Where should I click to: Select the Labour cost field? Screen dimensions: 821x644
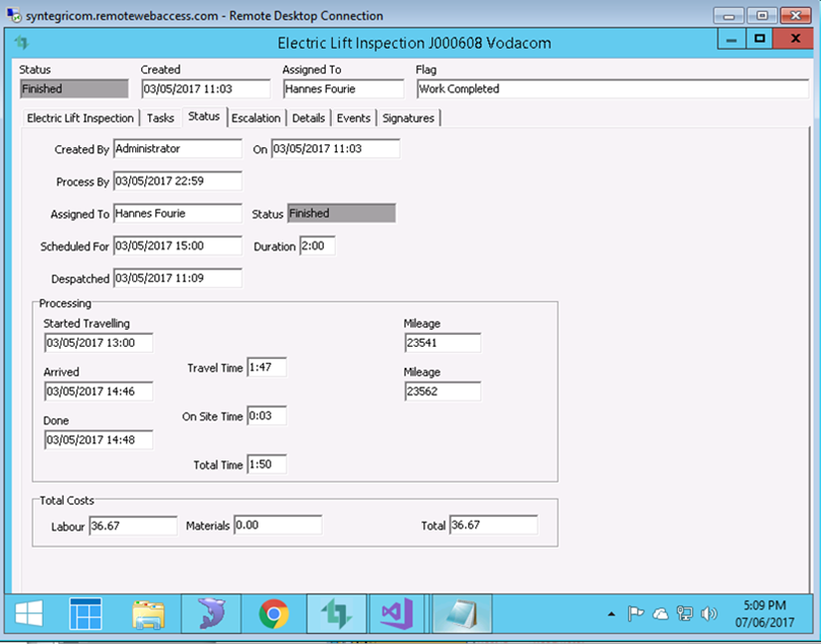(132, 525)
